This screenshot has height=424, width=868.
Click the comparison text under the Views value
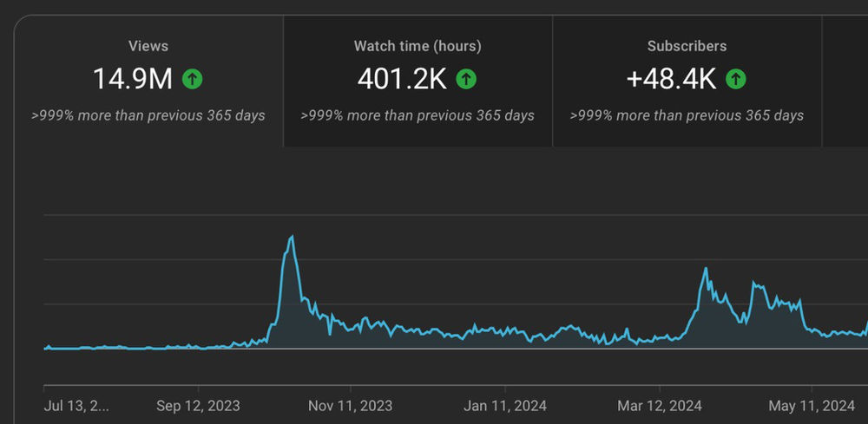point(148,115)
